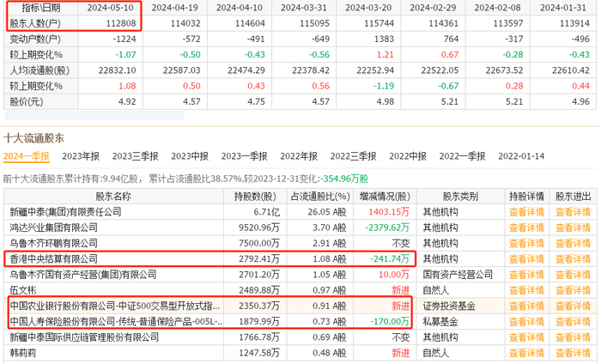
Task: Click shareholder name 伍文彬
Action: coord(23,290)
